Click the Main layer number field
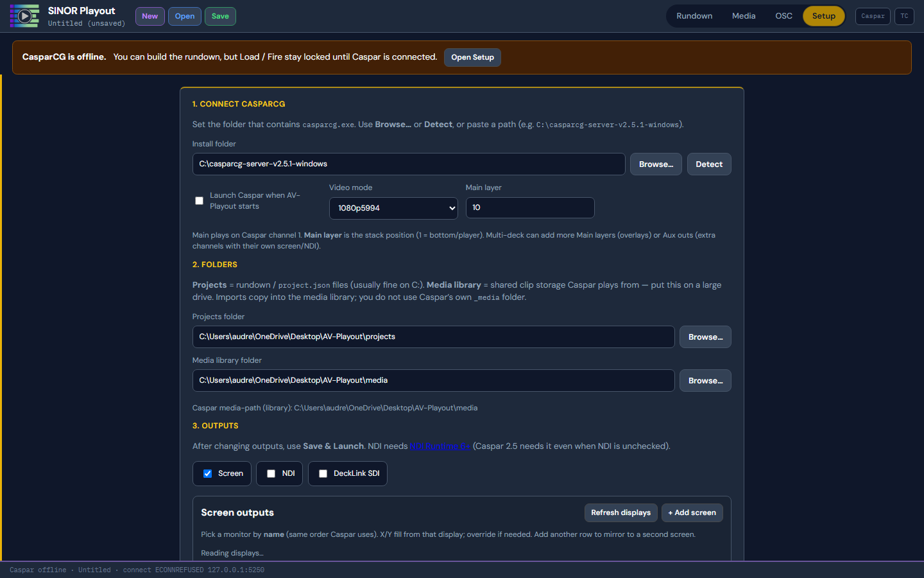 click(530, 207)
